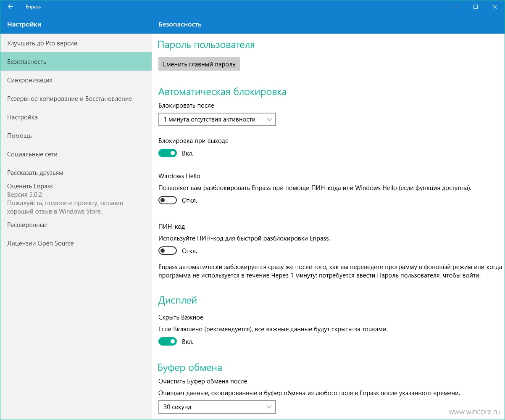Screen dimensions: 505x420
Task: Minimize the Enpass window
Action: coord(456,7)
